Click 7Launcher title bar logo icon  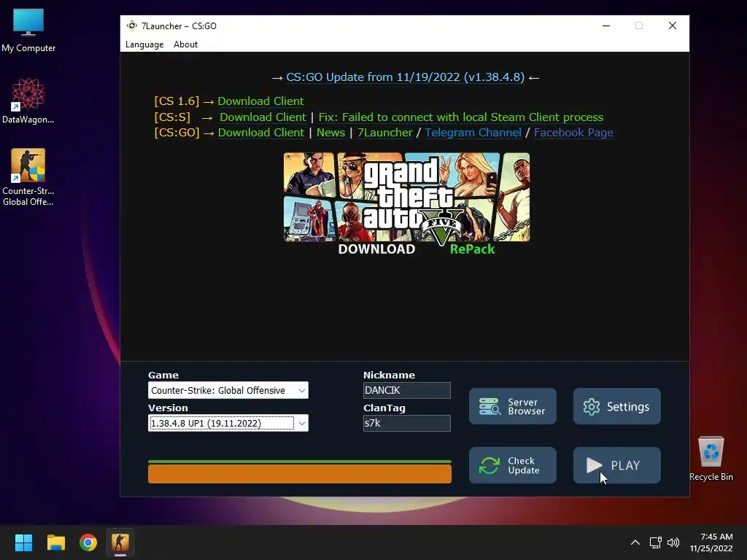click(132, 26)
